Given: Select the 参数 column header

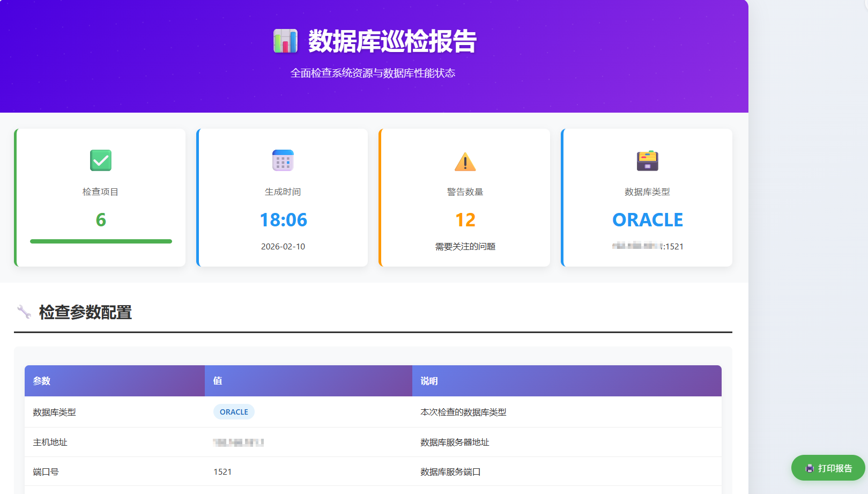Looking at the screenshot, I should [115, 381].
